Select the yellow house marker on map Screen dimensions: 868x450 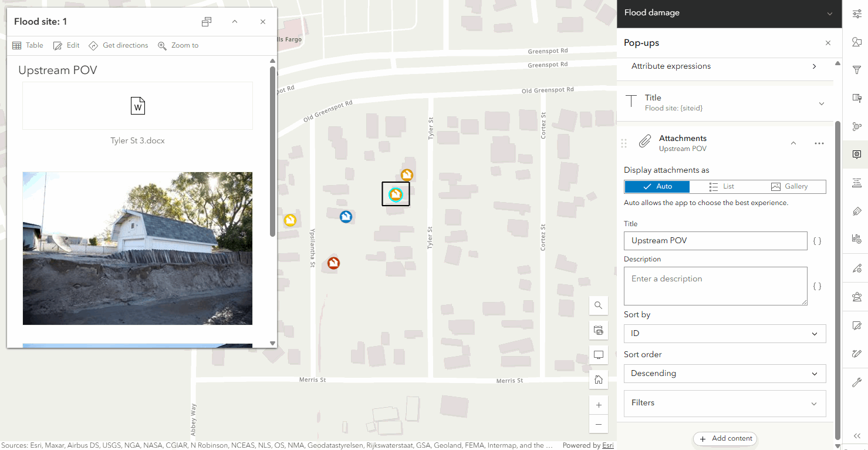(290, 220)
